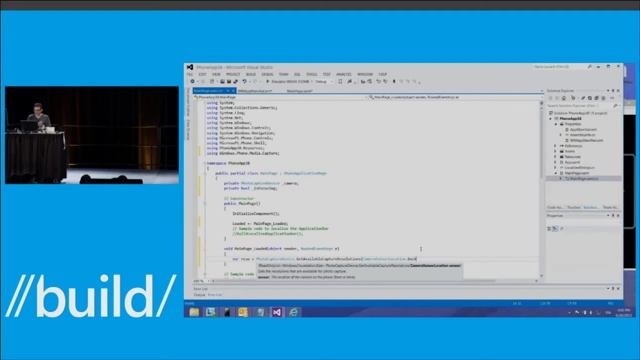Open the TEAM menu

(x=284, y=74)
